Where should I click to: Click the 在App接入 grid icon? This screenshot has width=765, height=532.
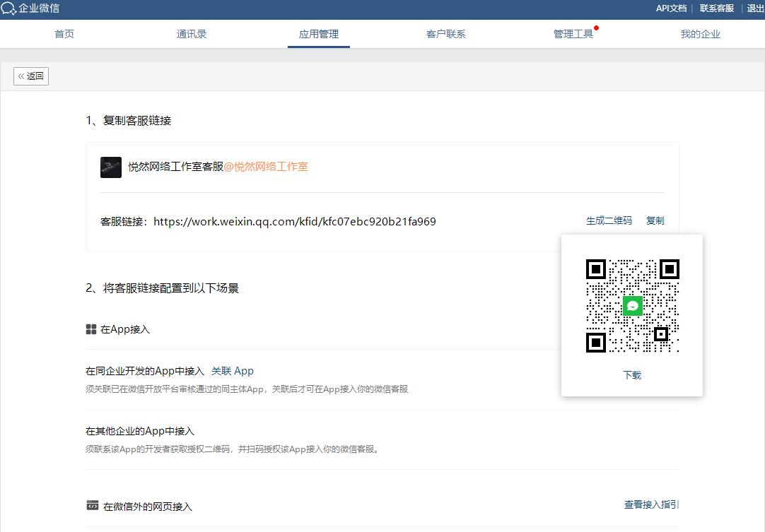point(90,329)
